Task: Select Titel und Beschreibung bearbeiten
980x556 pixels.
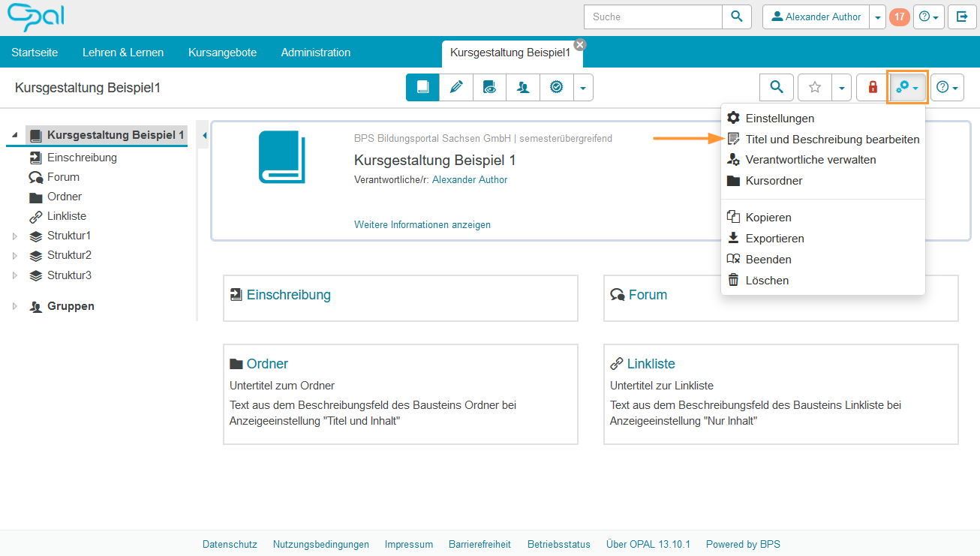Action: coord(832,140)
